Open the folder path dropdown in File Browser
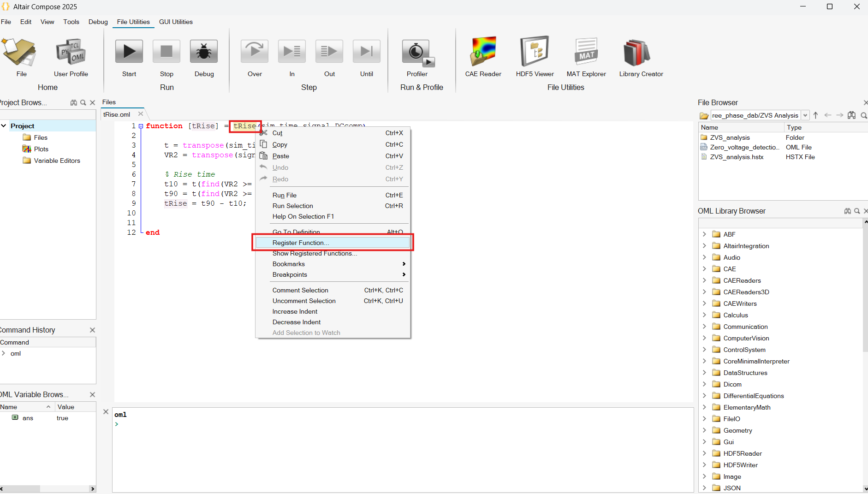 point(806,115)
